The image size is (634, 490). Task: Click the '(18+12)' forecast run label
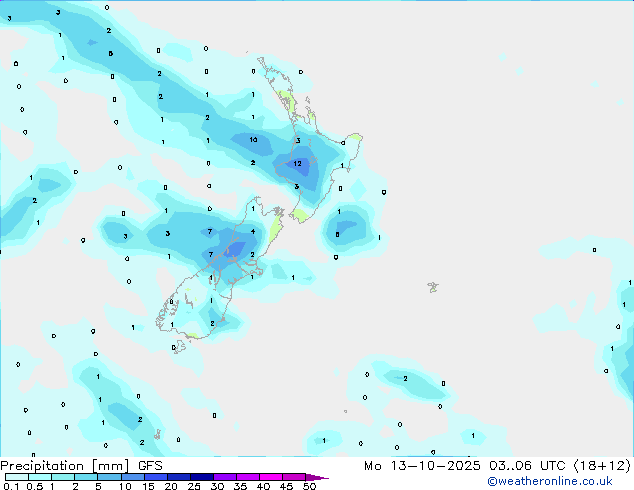coord(602,466)
